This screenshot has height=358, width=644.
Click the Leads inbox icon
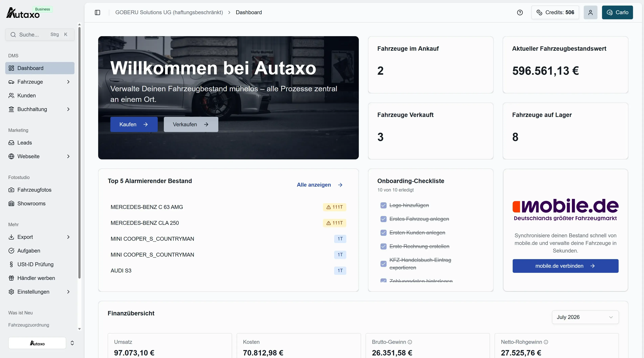pyautogui.click(x=11, y=143)
